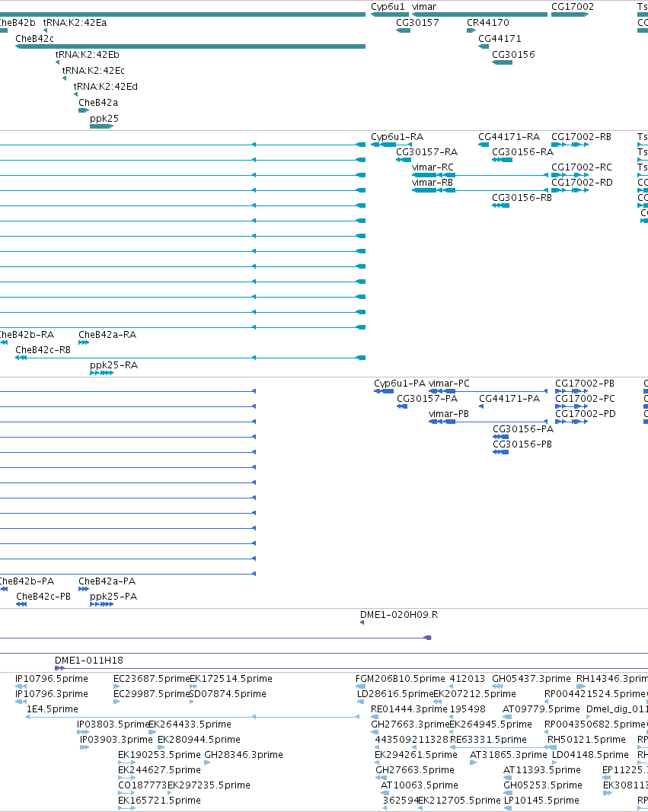648x812 pixels.
Task: Select the GH05437.3prime EST label
Action: (x=531, y=679)
